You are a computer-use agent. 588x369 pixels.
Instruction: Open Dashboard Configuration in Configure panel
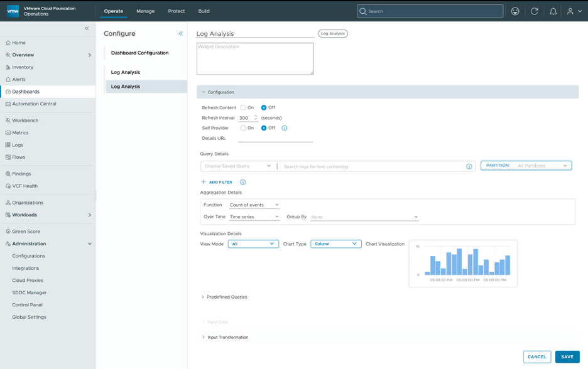click(x=140, y=53)
